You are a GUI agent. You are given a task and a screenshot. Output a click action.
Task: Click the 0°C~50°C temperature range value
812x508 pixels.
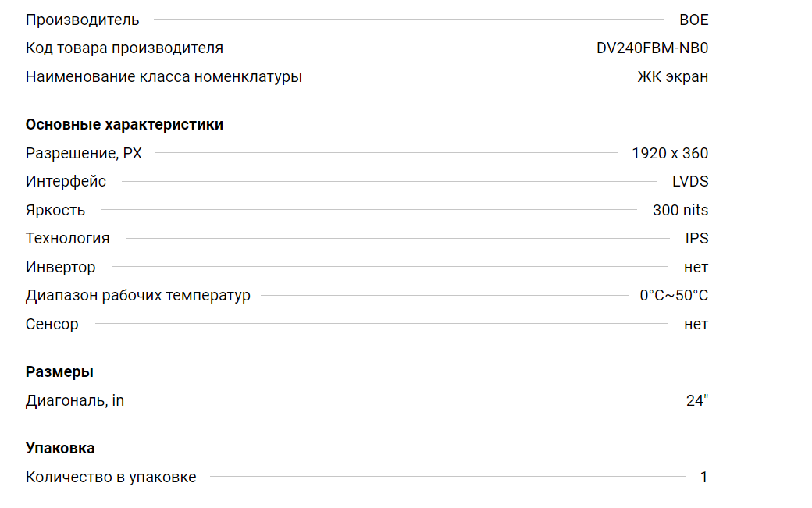[x=674, y=296]
